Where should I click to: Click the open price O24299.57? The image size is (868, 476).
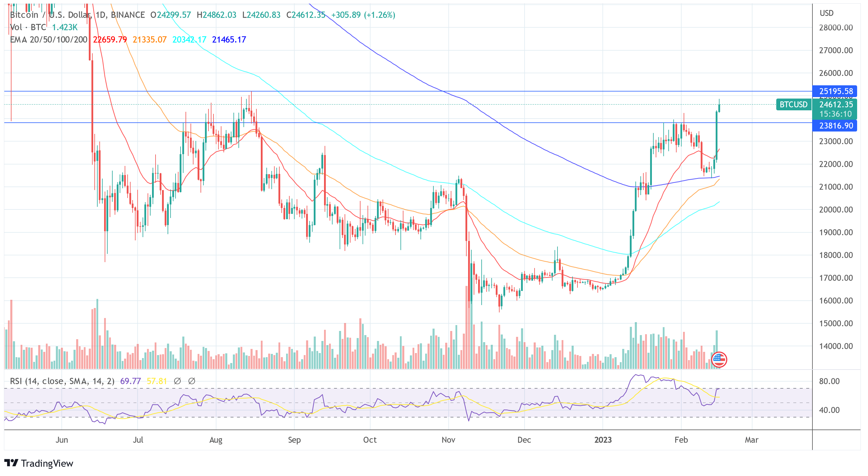click(x=171, y=15)
